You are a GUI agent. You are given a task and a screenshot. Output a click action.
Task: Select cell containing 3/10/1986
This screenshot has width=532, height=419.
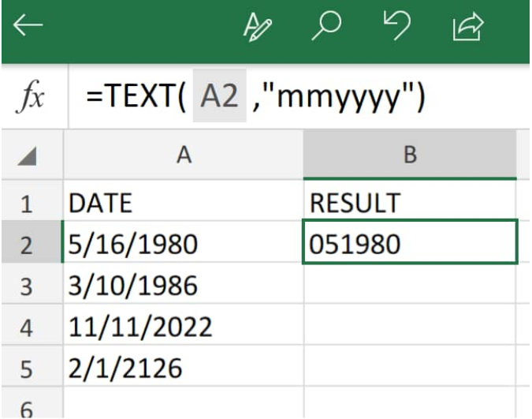pos(184,284)
